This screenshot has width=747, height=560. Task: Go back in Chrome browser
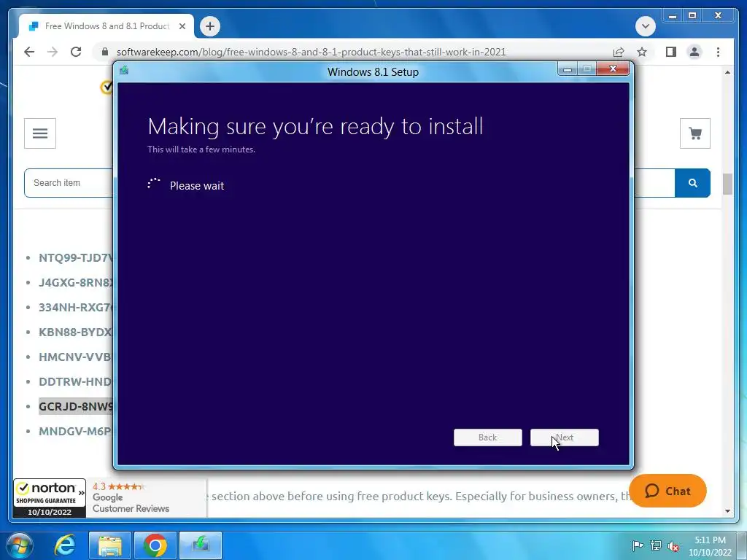(29, 52)
